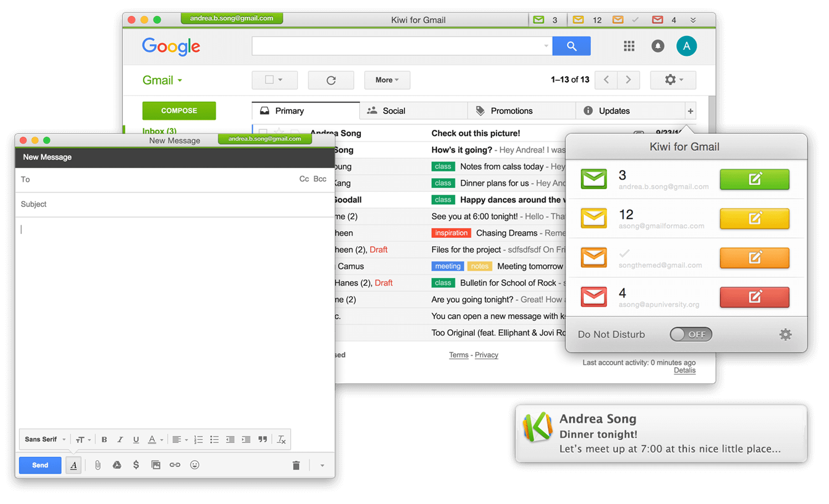Open the More actions dropdown

pyautogui.click(x=387, y=80)
